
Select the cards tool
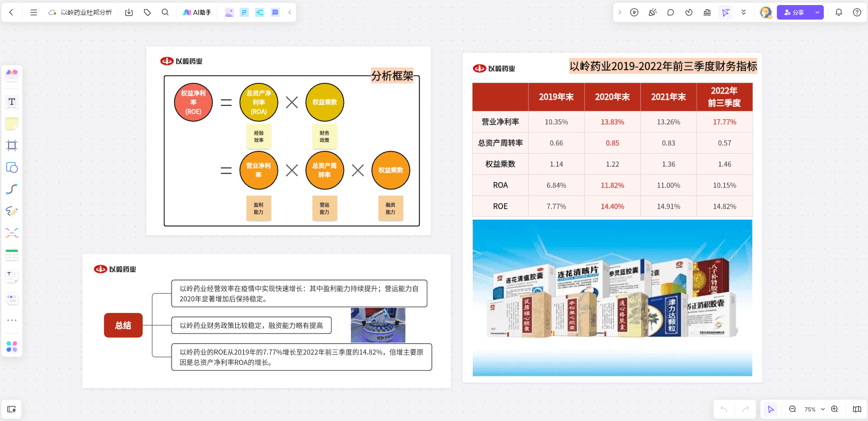pyautogui.click(x=12, y=298)
